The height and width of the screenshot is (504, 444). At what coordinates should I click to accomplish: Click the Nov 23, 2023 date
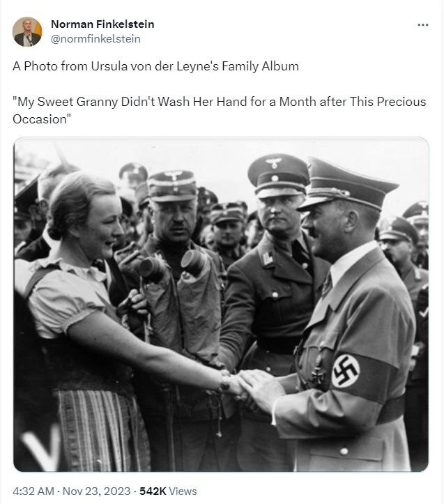[x=96, y=491]
